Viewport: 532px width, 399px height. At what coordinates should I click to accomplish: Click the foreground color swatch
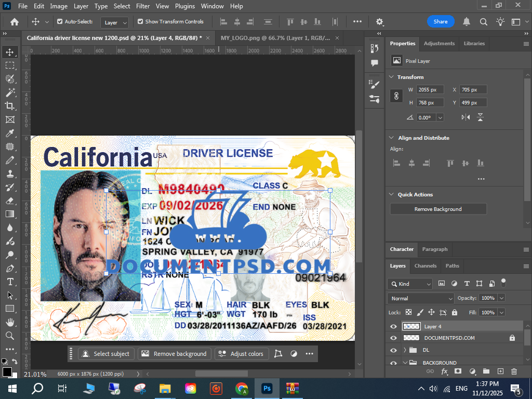point(7,372)
